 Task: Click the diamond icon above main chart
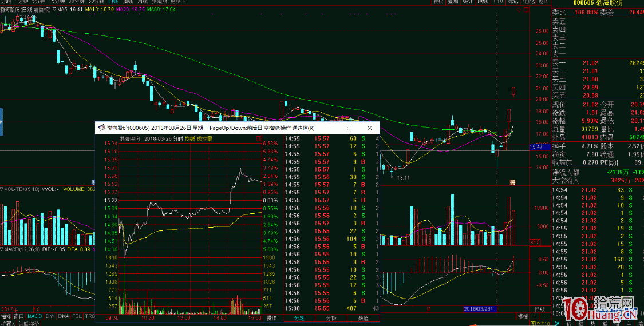pyautogui.click(x=519, y=9)
